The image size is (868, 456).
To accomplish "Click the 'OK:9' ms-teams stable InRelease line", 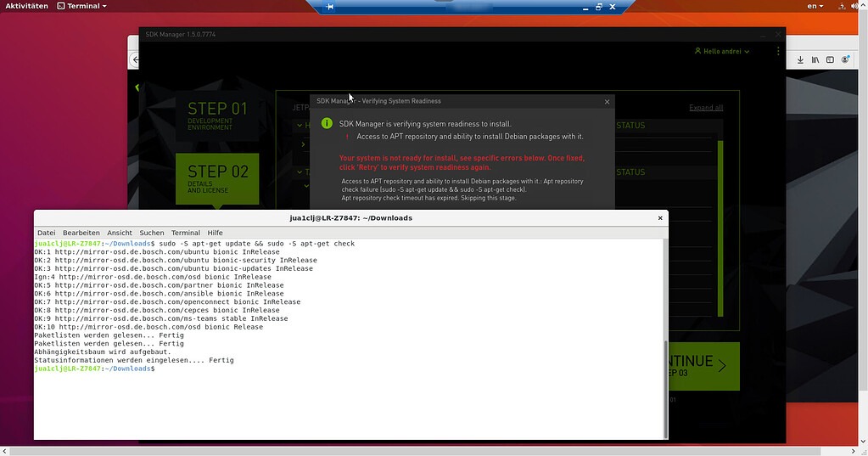I will pyautogui.click(x=161, y=318).
